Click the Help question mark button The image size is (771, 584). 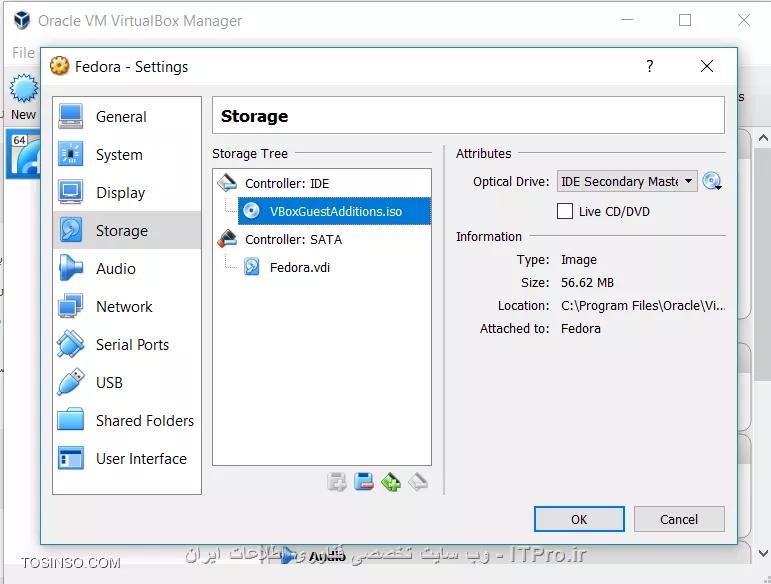pos(650,66)
